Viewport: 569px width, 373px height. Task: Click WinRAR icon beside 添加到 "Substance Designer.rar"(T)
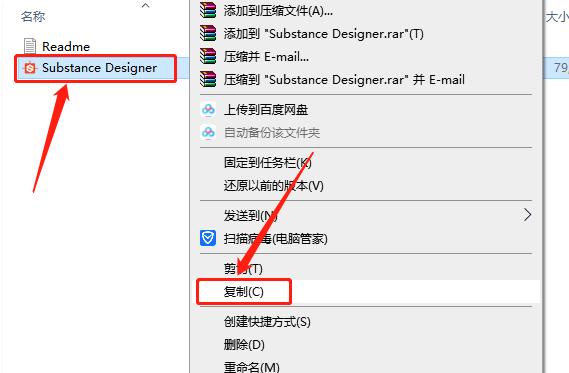[x=208, y=33]
